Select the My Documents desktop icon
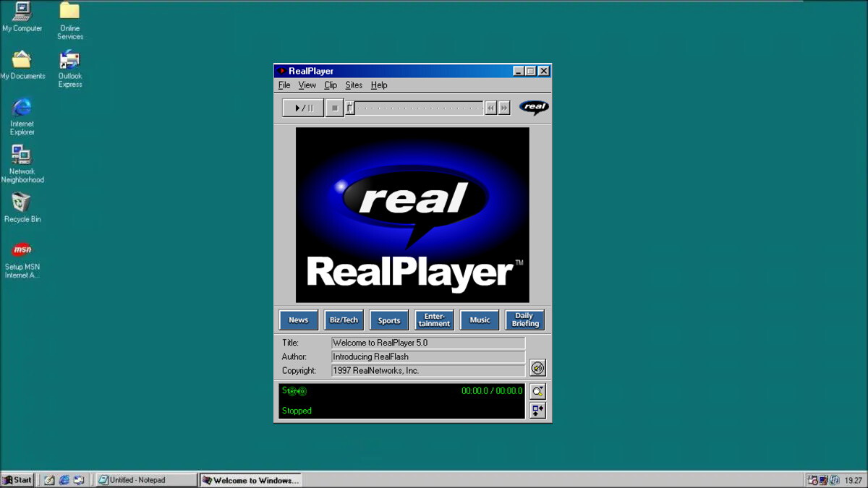 click(22, 65)
